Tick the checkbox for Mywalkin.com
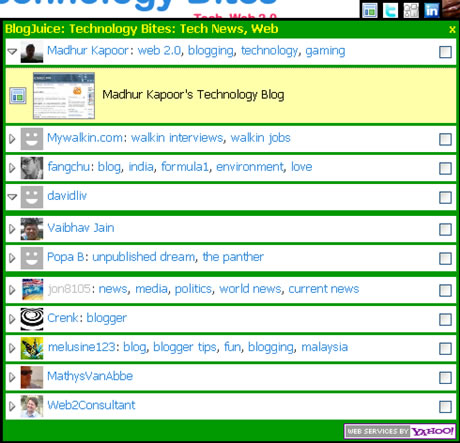 click(x=445, y=139)
